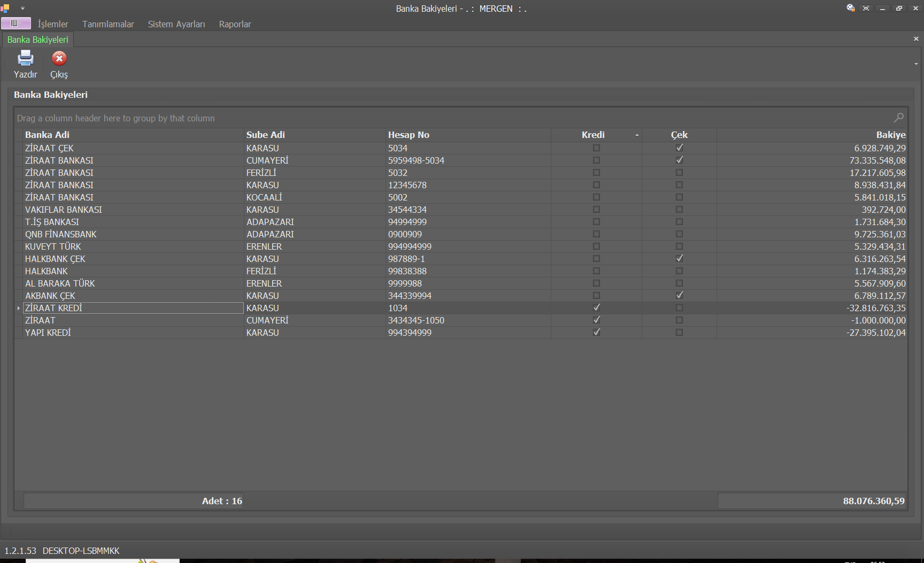Click the red Çıkış exit icon
This screenshot has height=563, width=924.
59,58
